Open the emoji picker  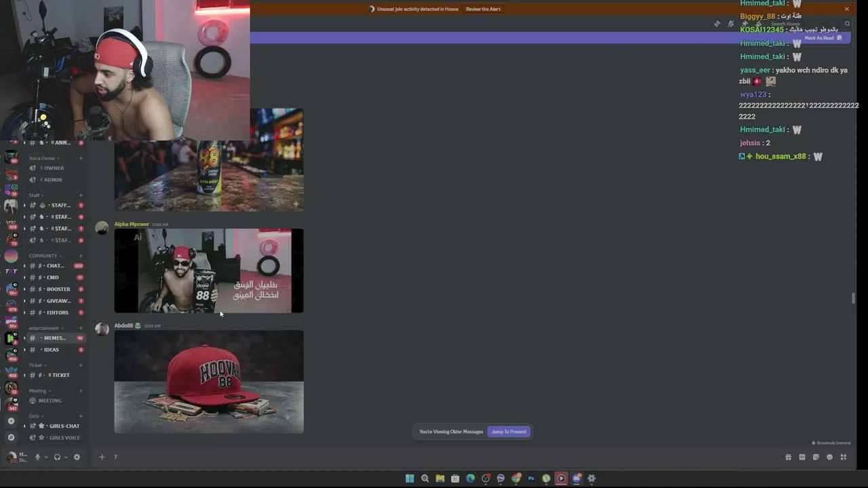[829, 457]
